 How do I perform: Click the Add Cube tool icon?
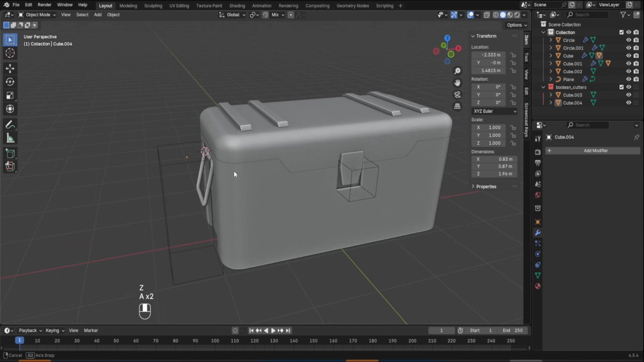click(10, 154)
